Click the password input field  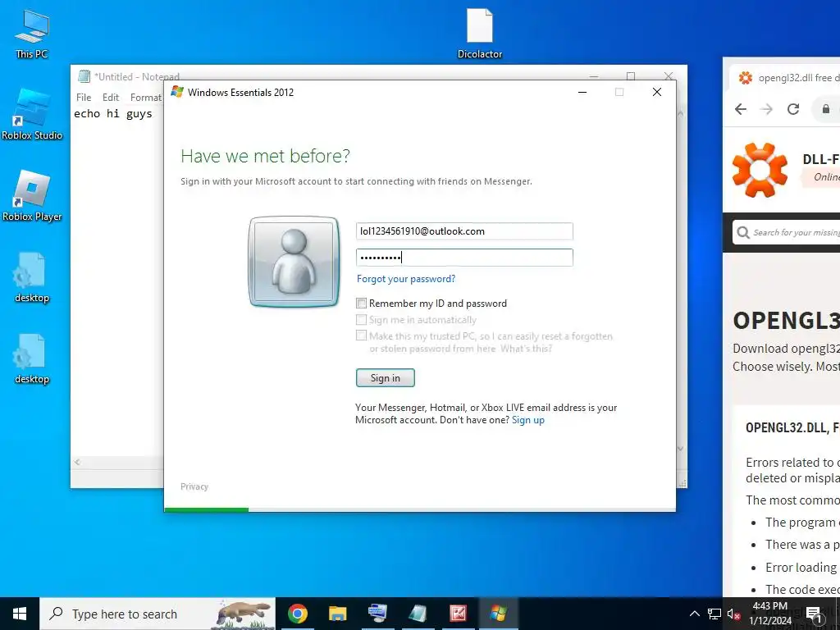point(464,258)
